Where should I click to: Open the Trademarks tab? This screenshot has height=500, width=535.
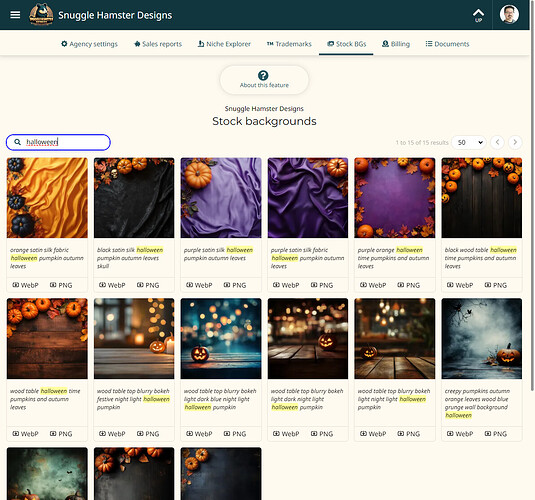289,44
